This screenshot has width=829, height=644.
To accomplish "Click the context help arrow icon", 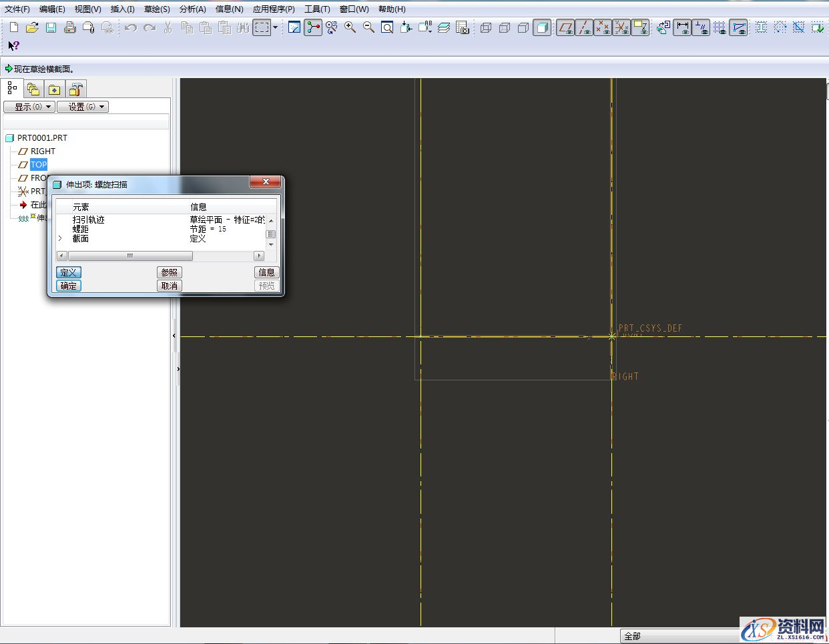I will 13,45.
